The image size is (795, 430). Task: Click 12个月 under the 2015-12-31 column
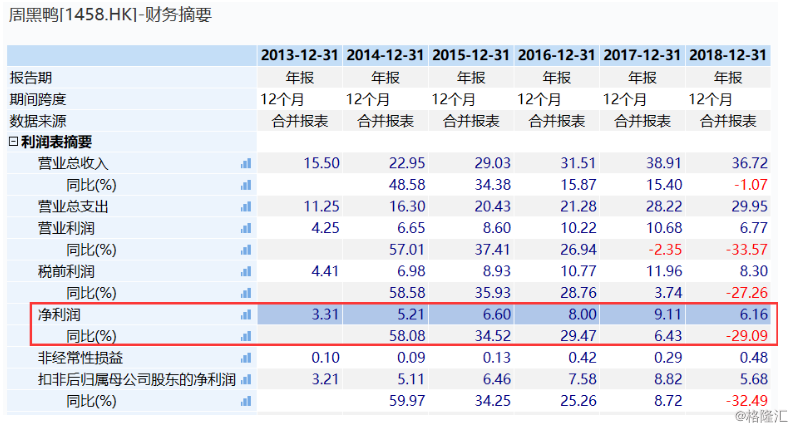click(x=453, y=99)
